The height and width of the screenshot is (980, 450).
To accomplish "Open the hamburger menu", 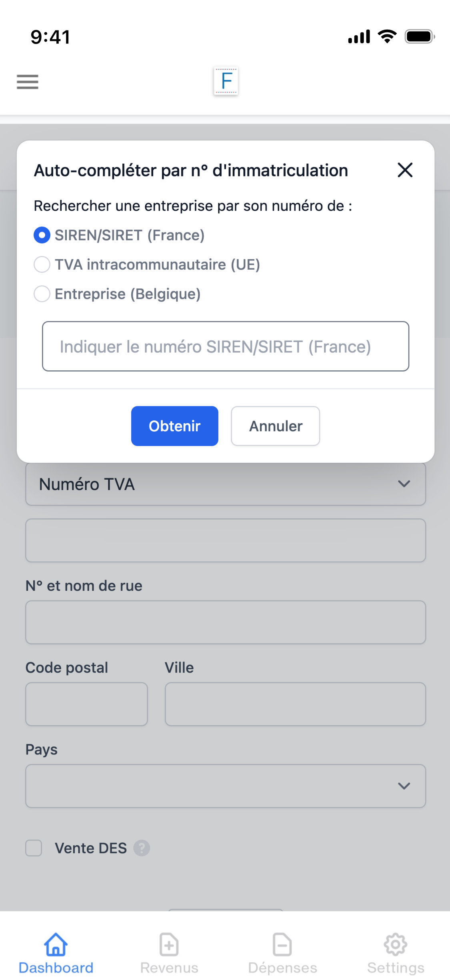I will (x=27, y=82).
